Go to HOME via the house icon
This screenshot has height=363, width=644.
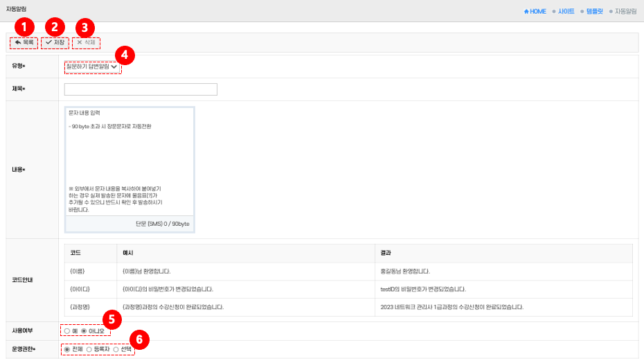(x=535, y=12)
